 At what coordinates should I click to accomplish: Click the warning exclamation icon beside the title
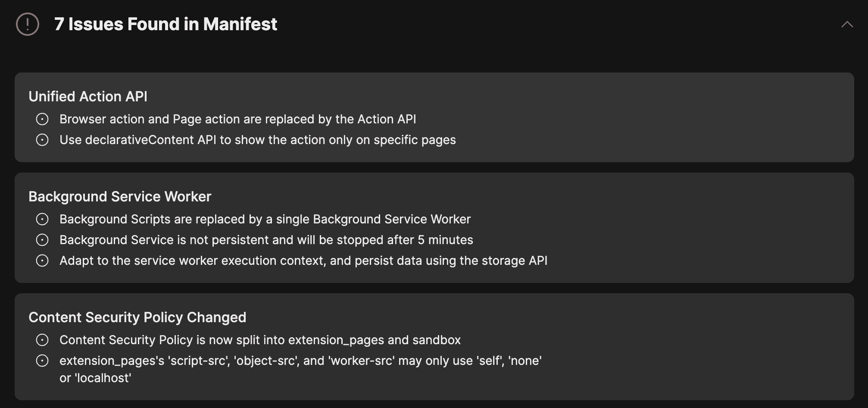point(28,24)
